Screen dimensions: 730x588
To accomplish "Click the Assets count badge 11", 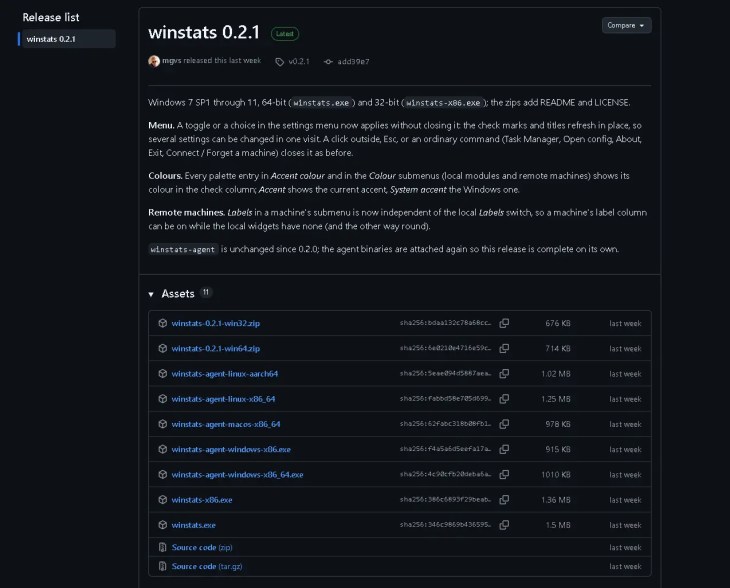I will (x=206, y=292).
